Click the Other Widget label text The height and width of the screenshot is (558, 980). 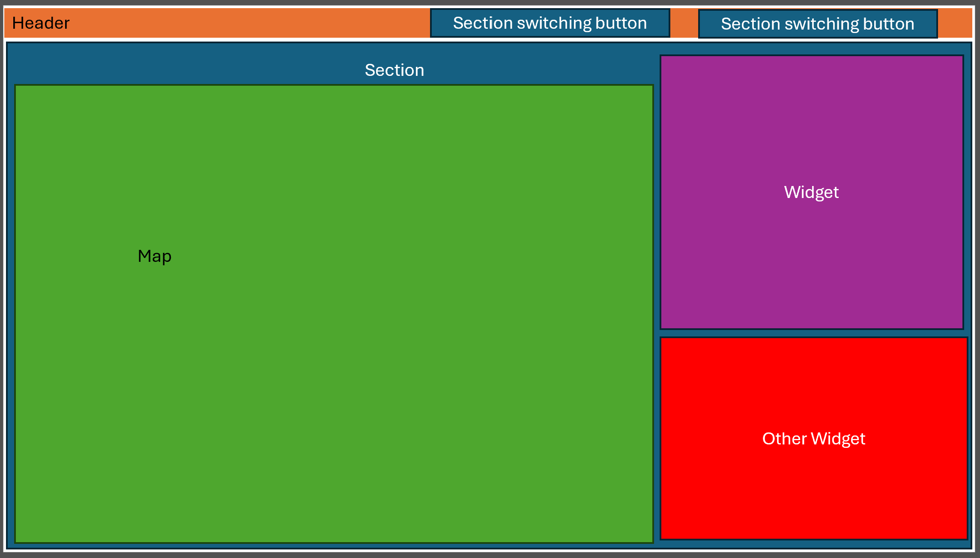pos(813,438)
